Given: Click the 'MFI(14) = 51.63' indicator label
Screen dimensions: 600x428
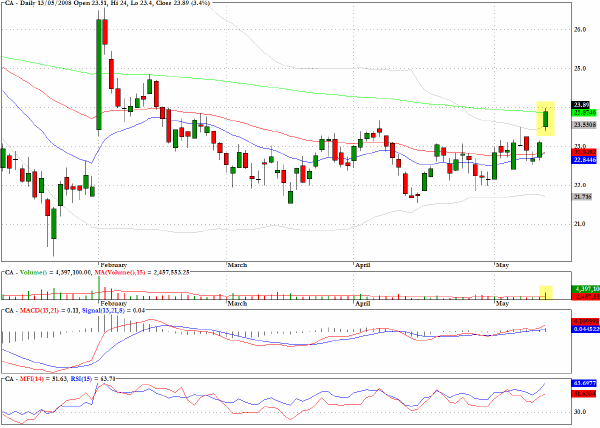Looking at the screenshot, I should (44, 379).
